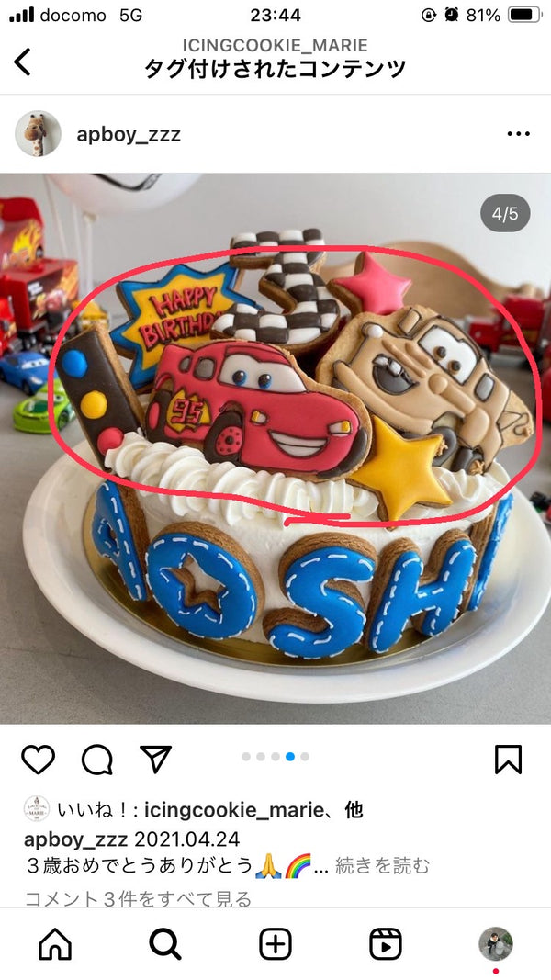
Task: Create new post with plus icon
Action: (275, 944)
